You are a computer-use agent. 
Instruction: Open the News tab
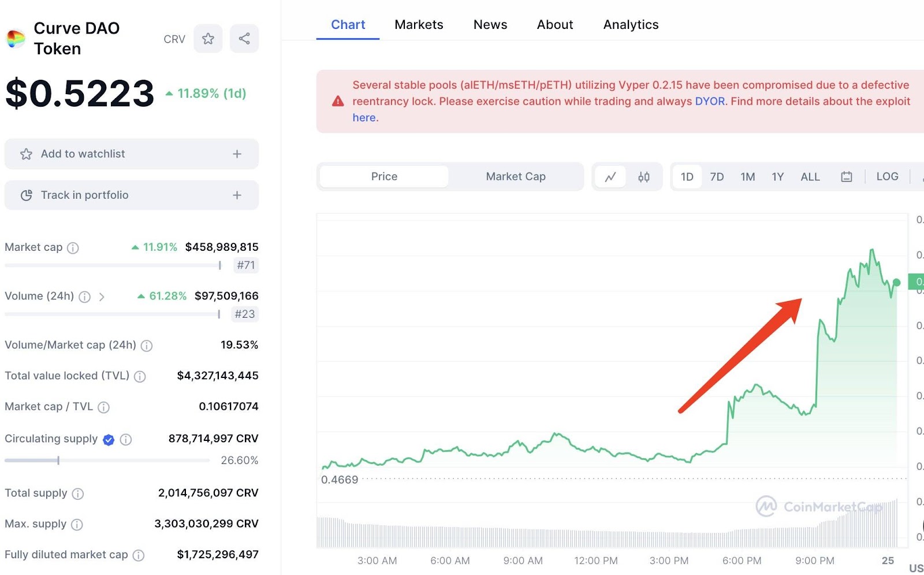click(490, 25)
